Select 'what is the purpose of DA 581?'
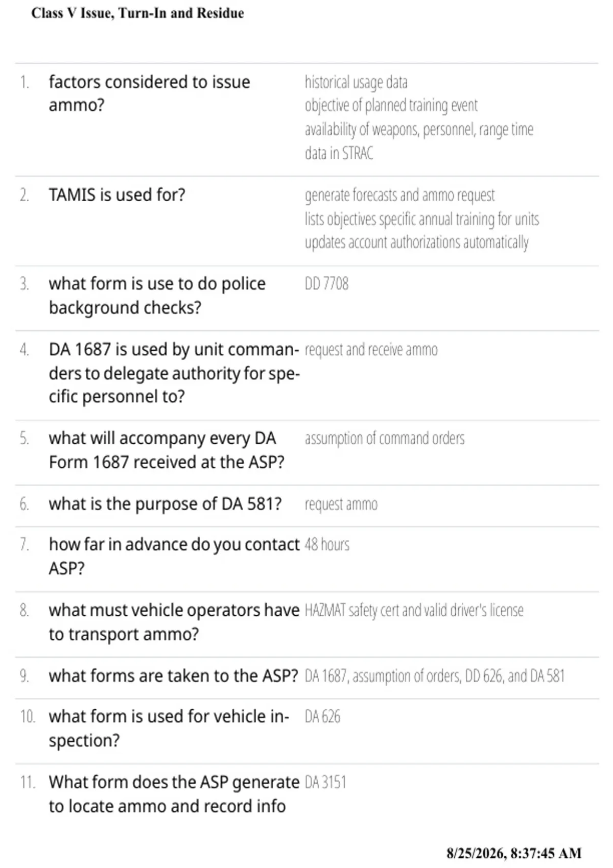The width and height of the screenshot is (613, 868). coord(166,504)
